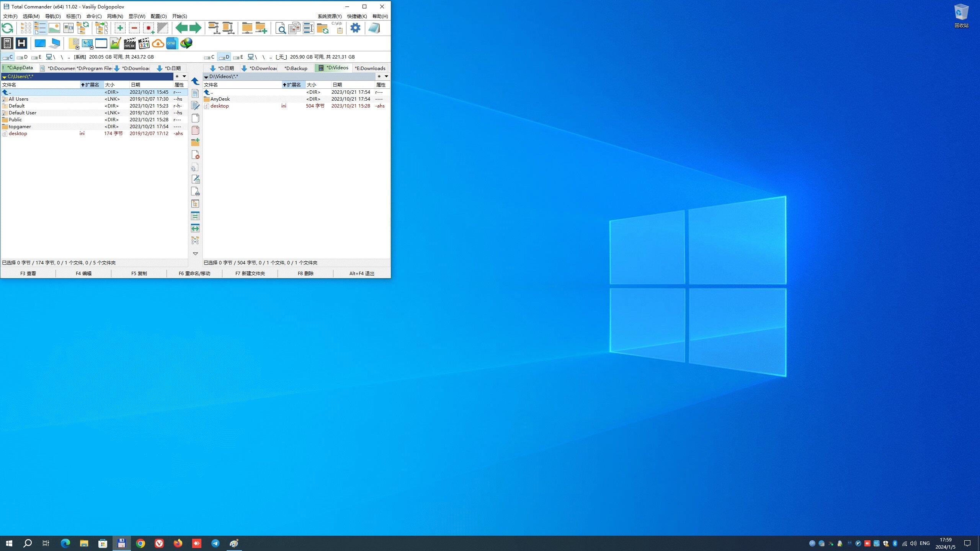Open the Notepad icon in toolbar

pos(374,28)
